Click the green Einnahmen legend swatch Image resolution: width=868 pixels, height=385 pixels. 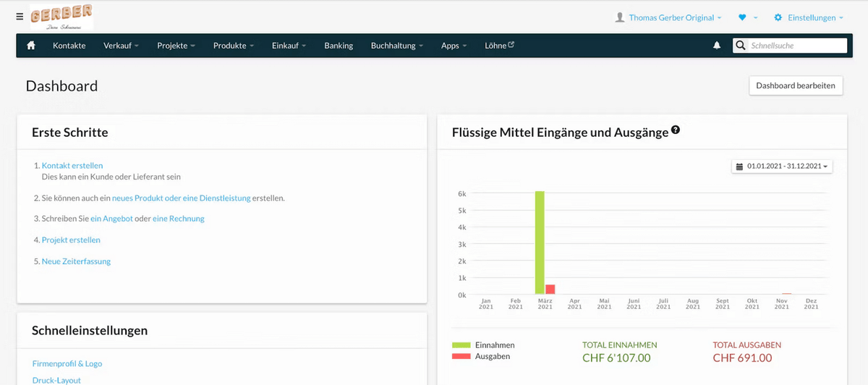(461, 345)
